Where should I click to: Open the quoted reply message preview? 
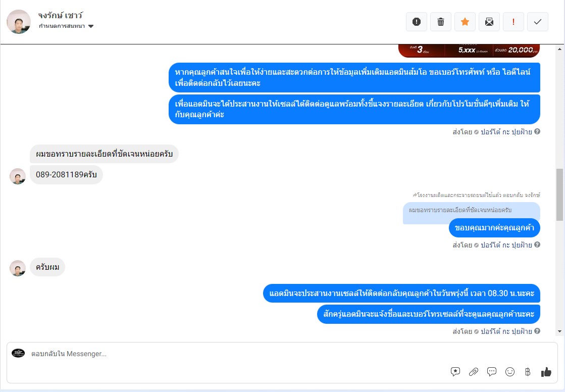tap(471, 210)
